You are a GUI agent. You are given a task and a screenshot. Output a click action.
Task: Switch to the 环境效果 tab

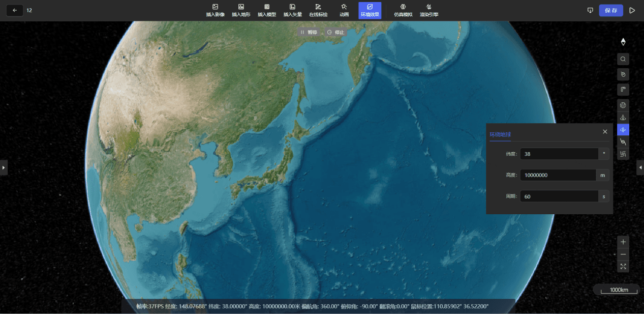370,10
